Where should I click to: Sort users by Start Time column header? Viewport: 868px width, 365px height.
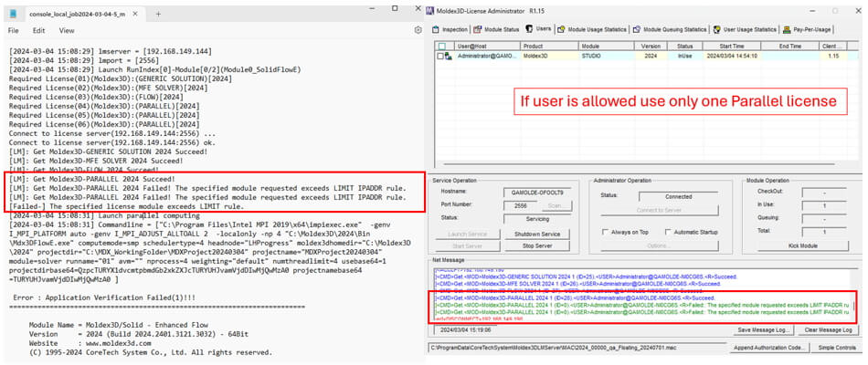coord(732,47)
